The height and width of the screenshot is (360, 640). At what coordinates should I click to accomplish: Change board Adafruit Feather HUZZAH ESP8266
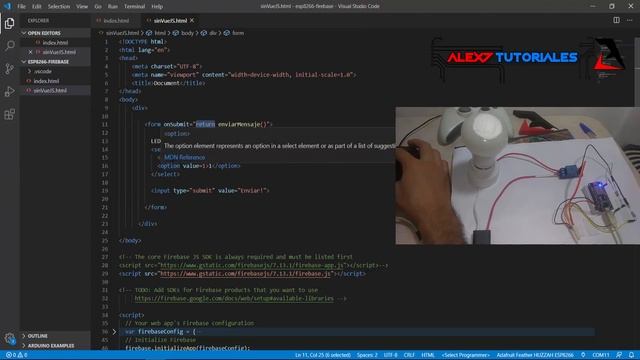click(x=535, y=355)
